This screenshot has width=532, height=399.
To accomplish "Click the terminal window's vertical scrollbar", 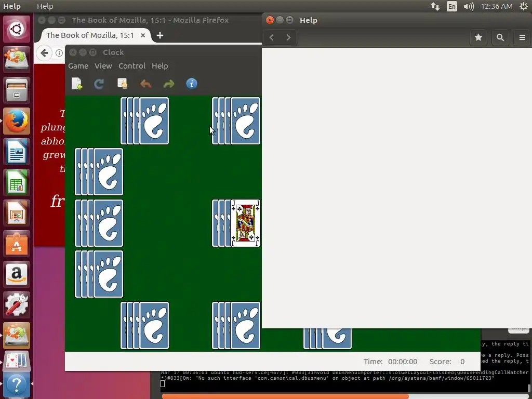I will tap(529, 389).
